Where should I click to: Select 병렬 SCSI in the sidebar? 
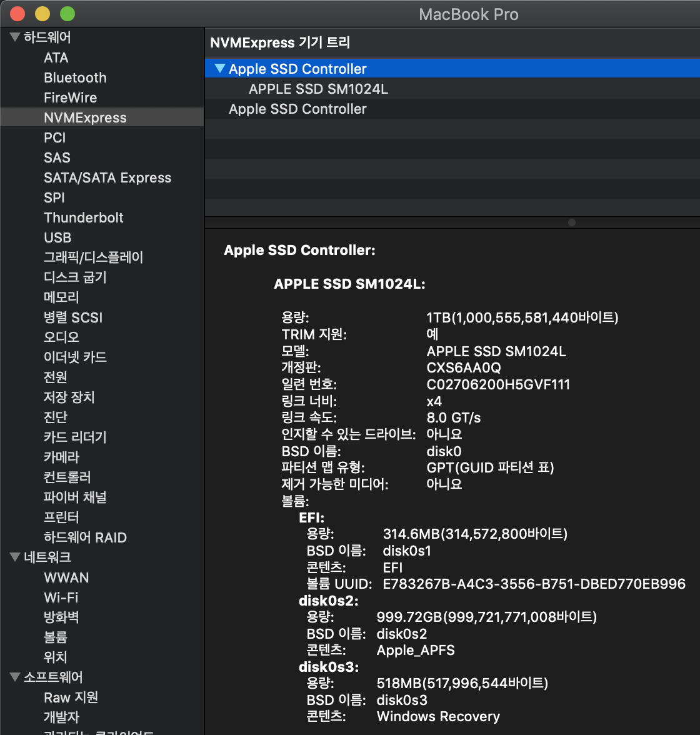(x=73, y=317)
